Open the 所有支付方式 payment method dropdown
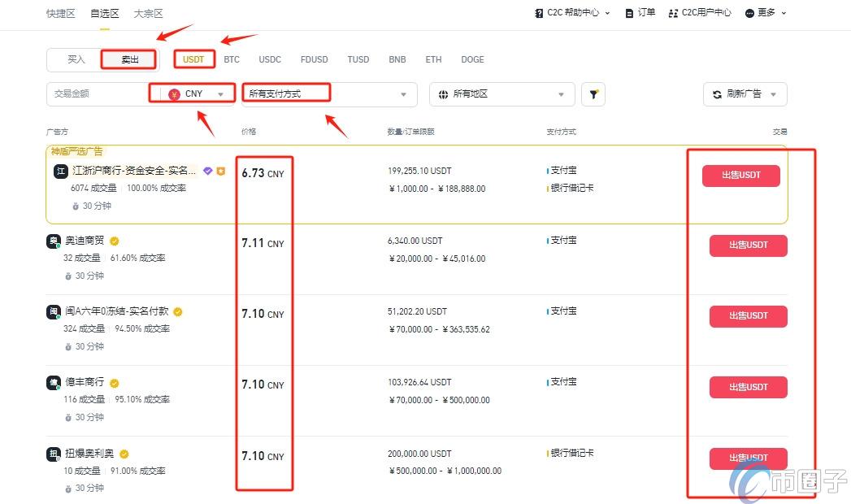Viewport: 851px width, 504px height. pyautogui.click(x=329, y=94)
